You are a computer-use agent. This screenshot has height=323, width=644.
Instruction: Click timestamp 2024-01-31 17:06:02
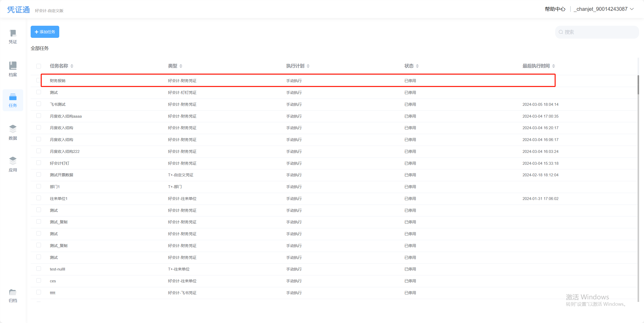coord(540,199)
